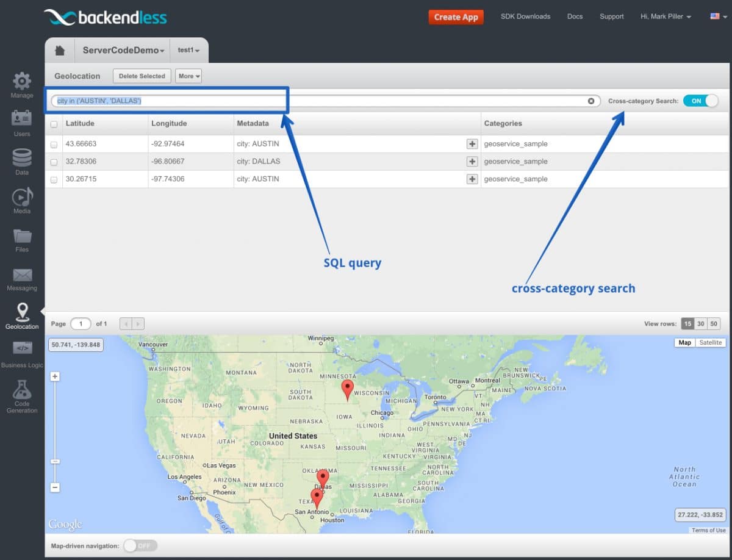The width and height of the screenshot is (732, 560).
Task: Click geoservice_sample in the 43.66663 row
Action: 516,144
